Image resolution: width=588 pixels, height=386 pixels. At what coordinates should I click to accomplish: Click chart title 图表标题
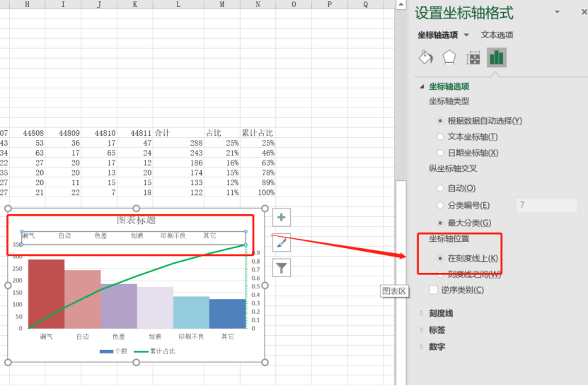[x=136, y=220]
